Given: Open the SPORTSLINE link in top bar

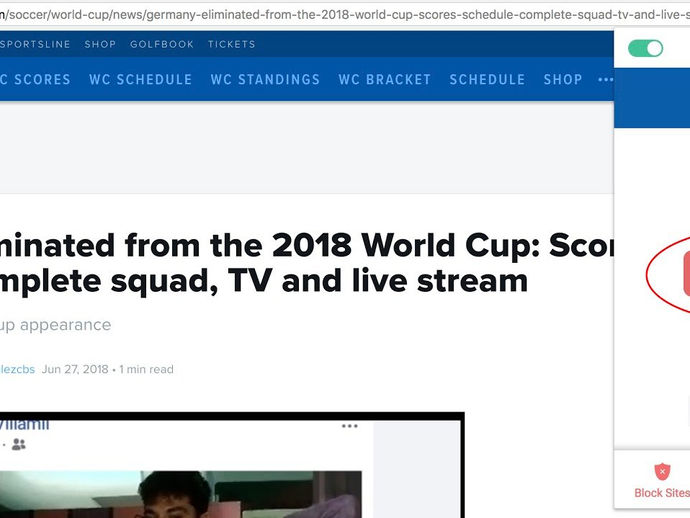Looking at the screenshot, I should [x=35, y=44].
